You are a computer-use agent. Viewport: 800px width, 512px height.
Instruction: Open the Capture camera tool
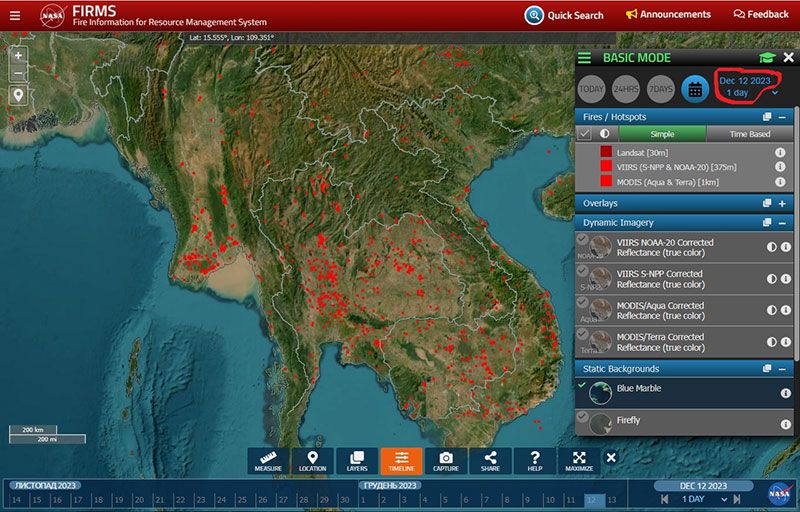point(446,462)
